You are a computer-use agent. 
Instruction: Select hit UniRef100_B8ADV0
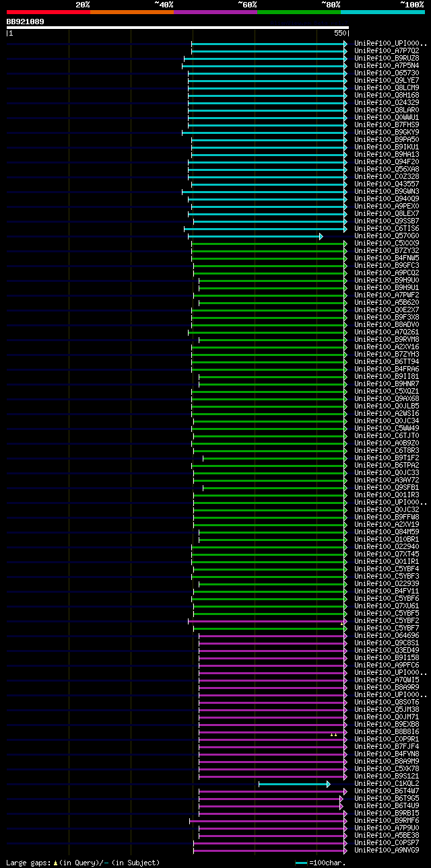387,324
